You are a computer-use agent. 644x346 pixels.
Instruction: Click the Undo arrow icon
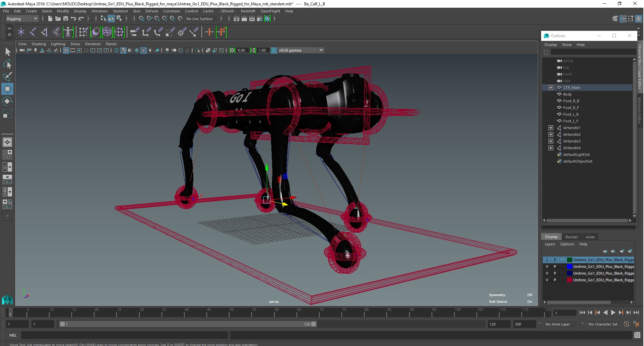(x=73, y=19)
